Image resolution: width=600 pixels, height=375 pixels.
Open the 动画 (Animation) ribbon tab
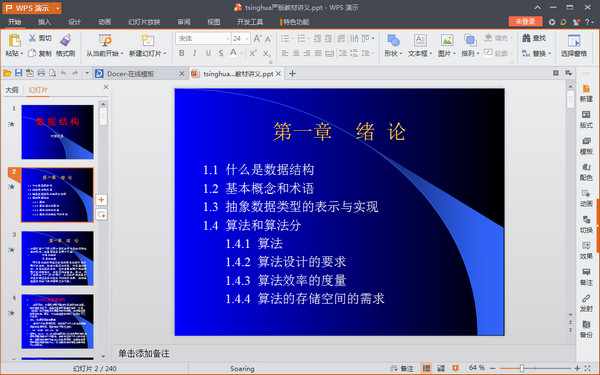104,22
